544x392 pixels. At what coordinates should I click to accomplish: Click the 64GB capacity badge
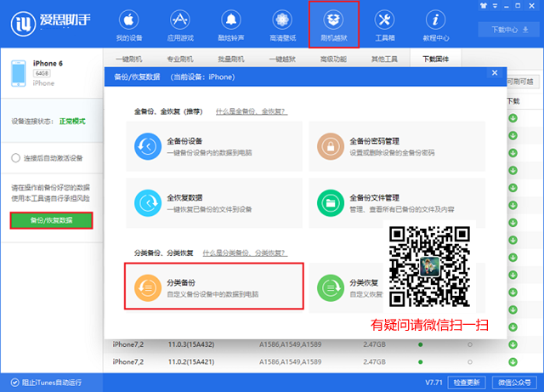point(42,73)
